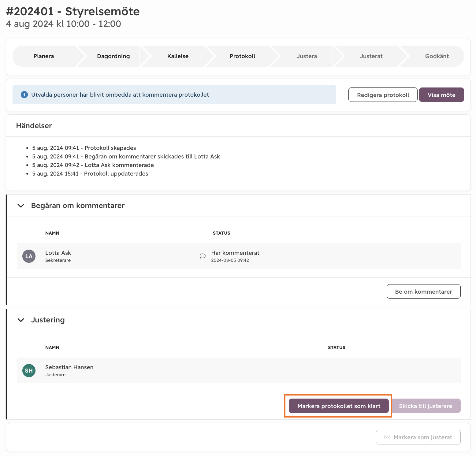Viewport: 476px width, 457px height.
Task: Go to the Planera step
Action: [x=44, y=56]
